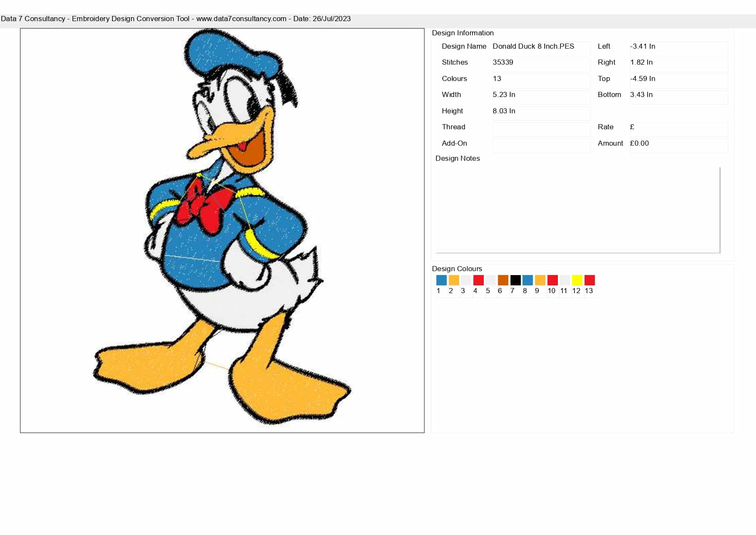Click the Height 8.03 In field
Viewport: 756px width, 535px height.
pos(541,113)
